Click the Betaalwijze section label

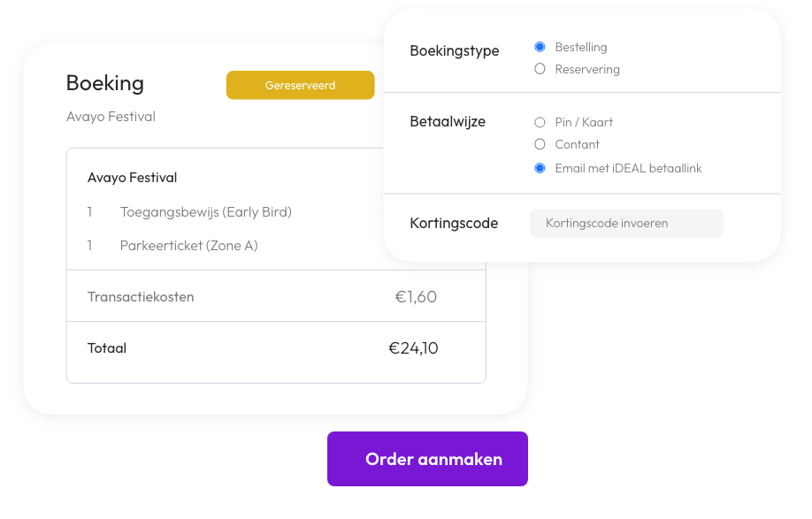448,122
